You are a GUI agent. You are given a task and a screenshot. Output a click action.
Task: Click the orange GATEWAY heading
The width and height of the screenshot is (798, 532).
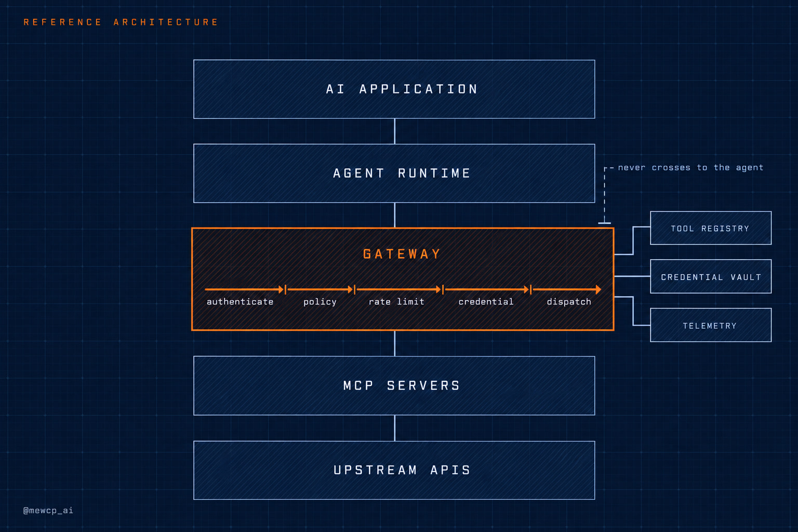click(402, 254)
